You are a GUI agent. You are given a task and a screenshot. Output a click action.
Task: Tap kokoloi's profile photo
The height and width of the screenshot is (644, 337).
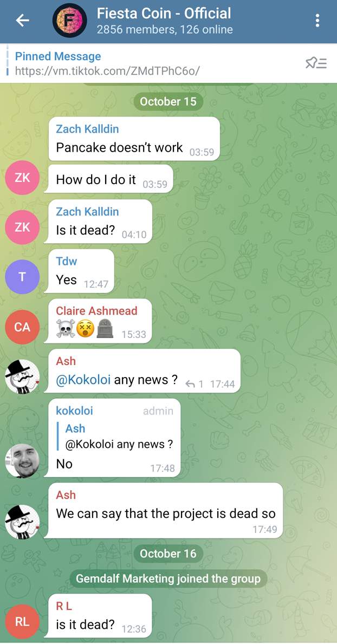[22, 461]
